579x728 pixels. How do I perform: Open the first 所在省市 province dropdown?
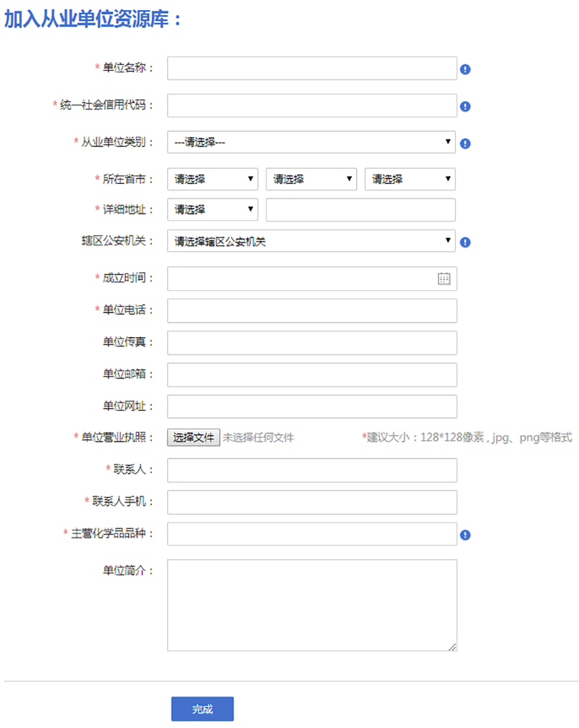(213, 179)
